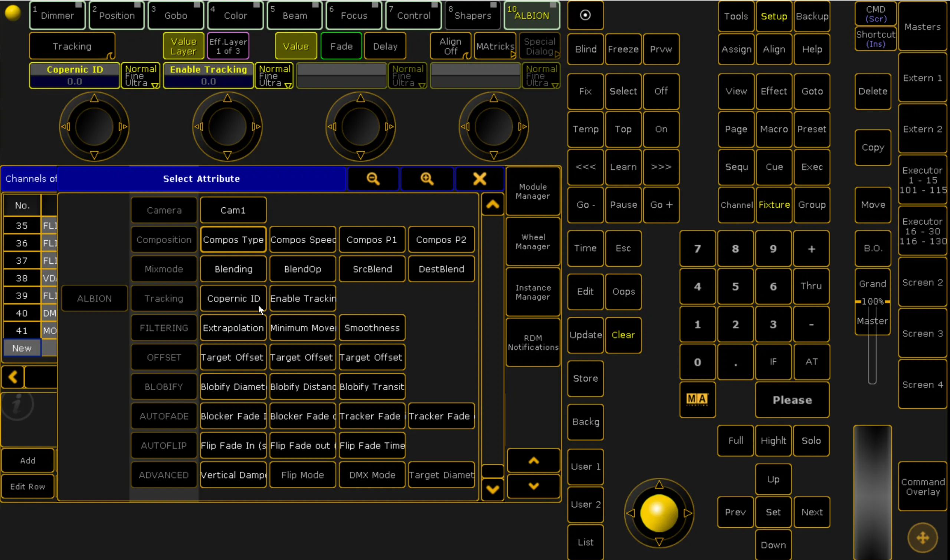Click right arrow on the fourth encoder wheel
Viewport: 950px width, 560px height.
522,126
